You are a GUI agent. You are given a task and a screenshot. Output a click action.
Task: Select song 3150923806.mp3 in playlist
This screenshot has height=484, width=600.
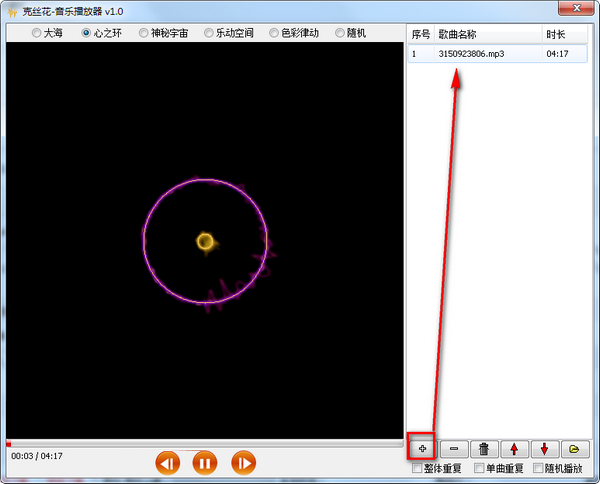[497, 54]
